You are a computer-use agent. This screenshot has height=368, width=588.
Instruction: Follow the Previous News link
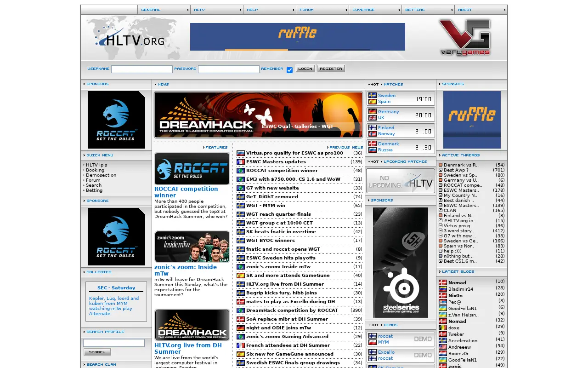pyautogui.click(x=346, y=148)
